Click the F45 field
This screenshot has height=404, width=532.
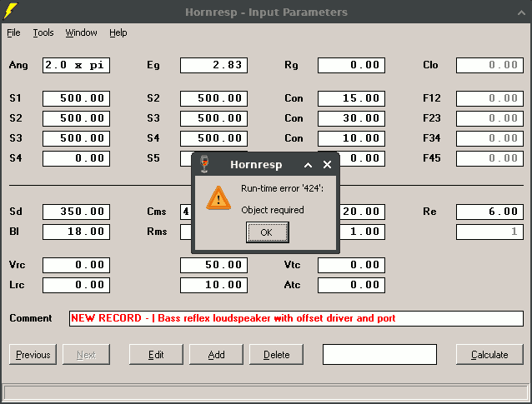489,158
